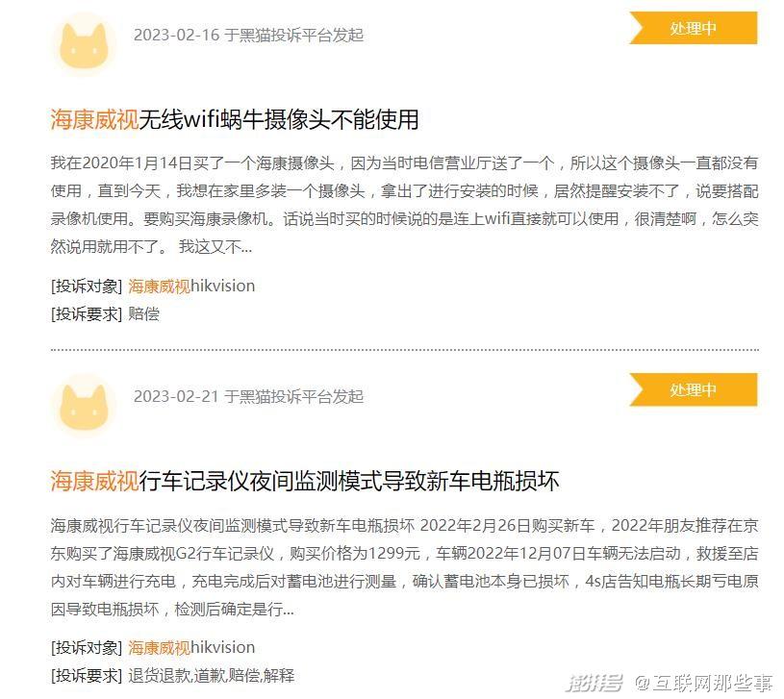Image resolution: width=784 pixels, height=699 pixels.
Task: Click the @互联网那些事 watermark text
Action: click(703, 683)
